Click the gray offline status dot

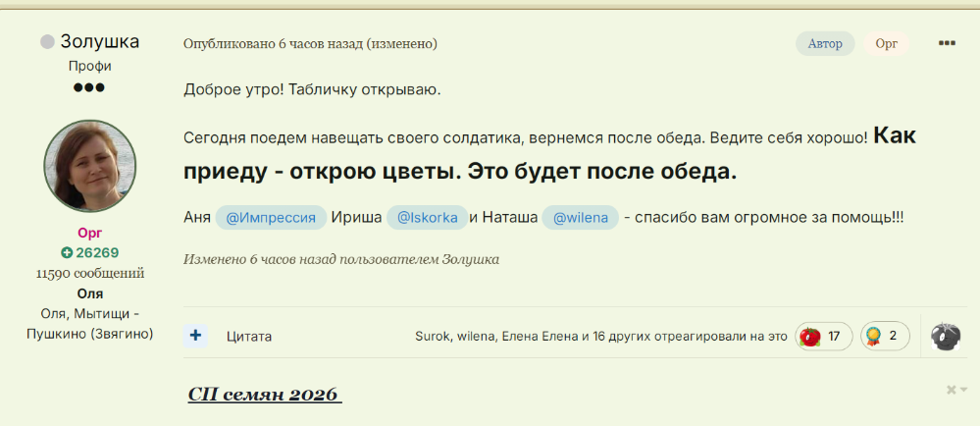click(x=47, y=42)
